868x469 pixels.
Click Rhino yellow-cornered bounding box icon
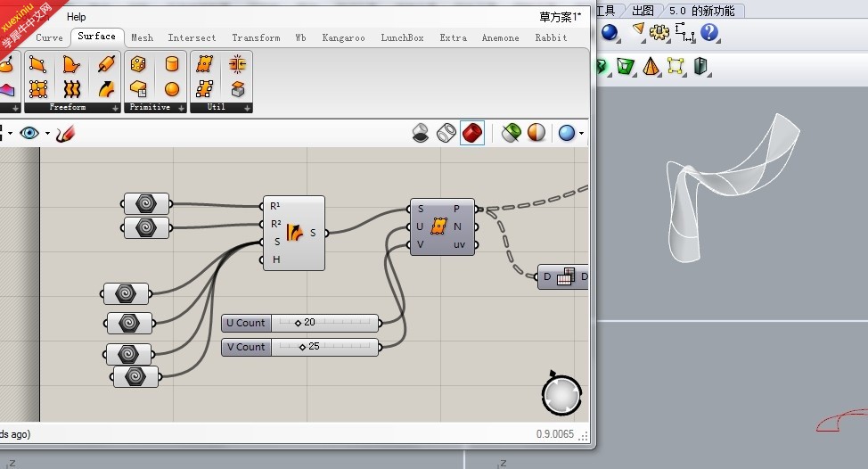coord(675,67)
